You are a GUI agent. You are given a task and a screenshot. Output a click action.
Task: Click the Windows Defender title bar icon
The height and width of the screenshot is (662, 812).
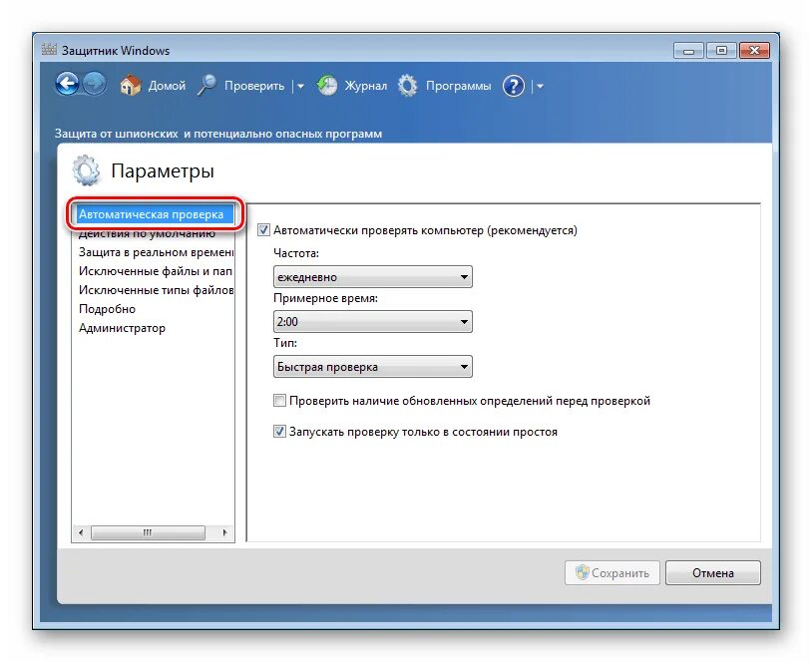49,50
